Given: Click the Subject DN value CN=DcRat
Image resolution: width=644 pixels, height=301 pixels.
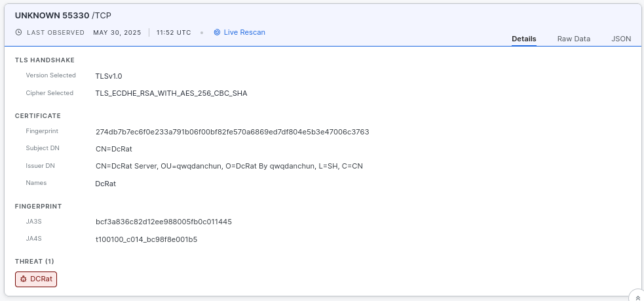Looking at the screenshot, I should 114,149.
